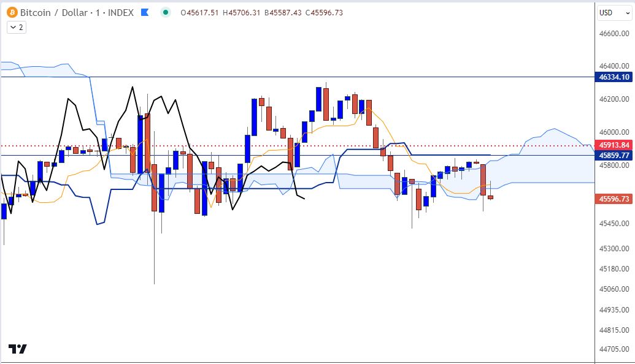
Task: Click the H45706.31 high value
Action: click(241, 12)
